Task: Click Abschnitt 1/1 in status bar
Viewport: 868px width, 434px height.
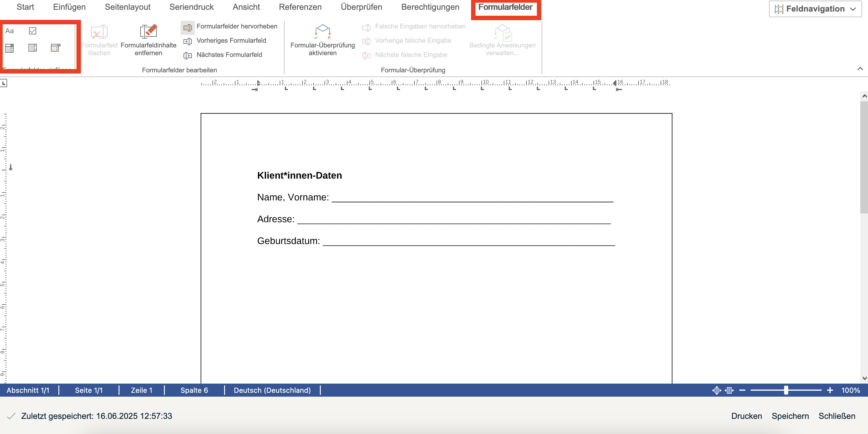Action: [28, 390]
